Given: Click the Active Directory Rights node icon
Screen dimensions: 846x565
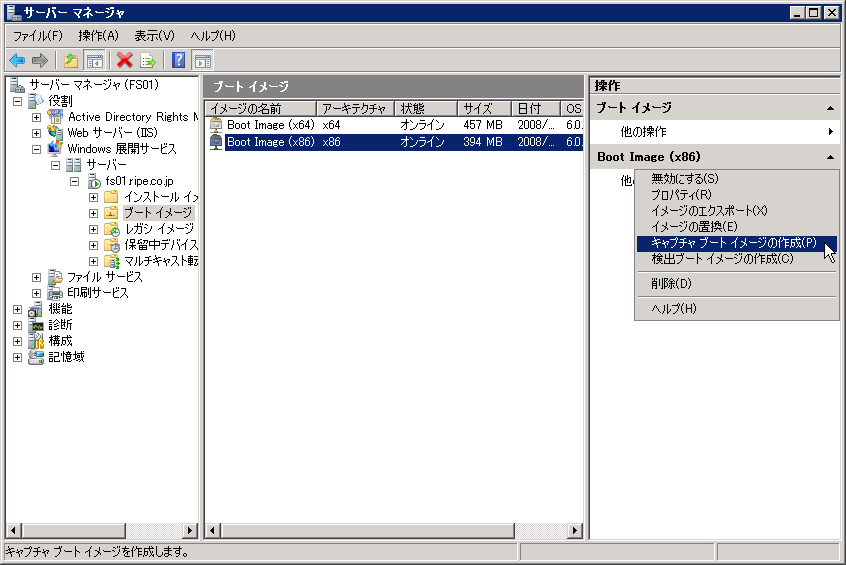Looking at the screenshot, I should (x=54, y=117).
